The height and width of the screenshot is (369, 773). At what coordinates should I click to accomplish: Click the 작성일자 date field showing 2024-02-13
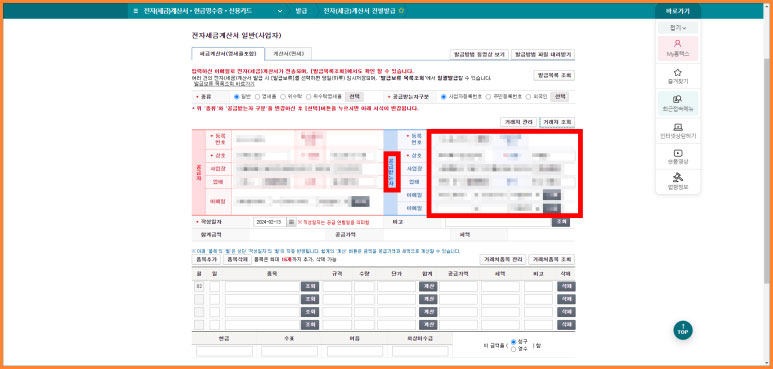coord(270,222)
